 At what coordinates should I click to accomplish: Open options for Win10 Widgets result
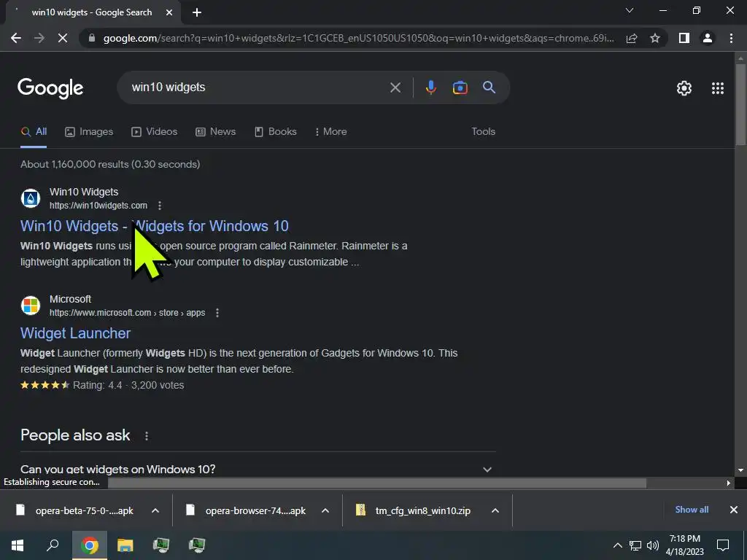tap(160, 206)
